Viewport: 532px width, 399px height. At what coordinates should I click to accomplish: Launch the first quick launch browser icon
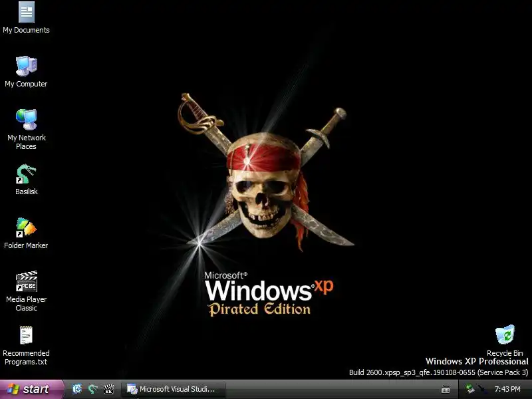(77, 389)
